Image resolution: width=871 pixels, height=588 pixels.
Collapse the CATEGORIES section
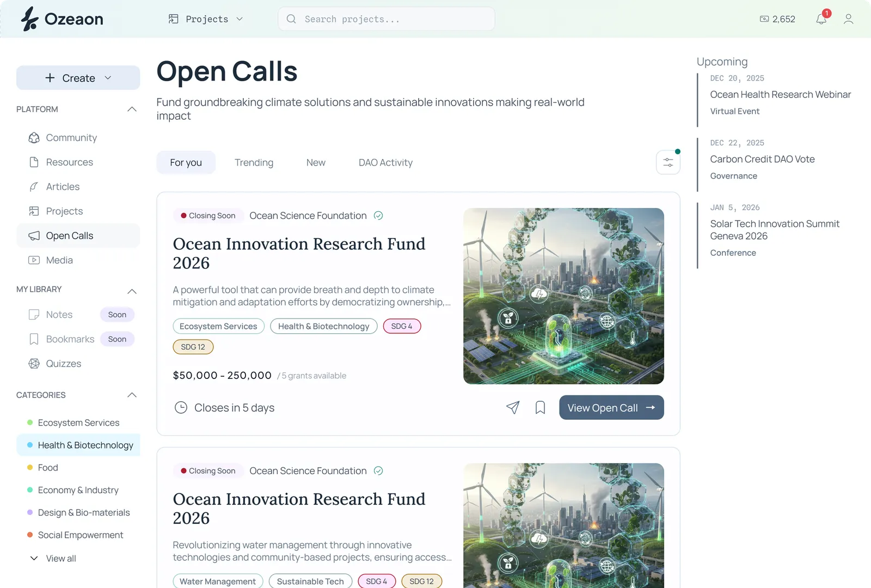(132, 395)
